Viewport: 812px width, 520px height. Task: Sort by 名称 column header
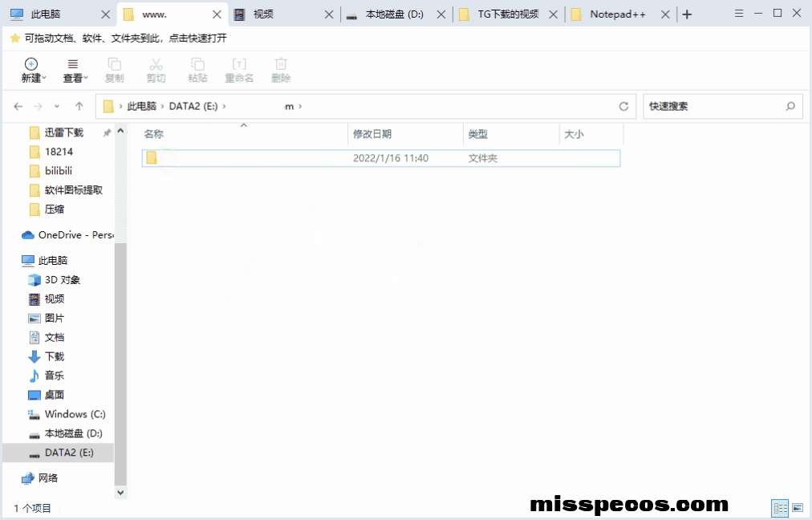pos(244,134)
